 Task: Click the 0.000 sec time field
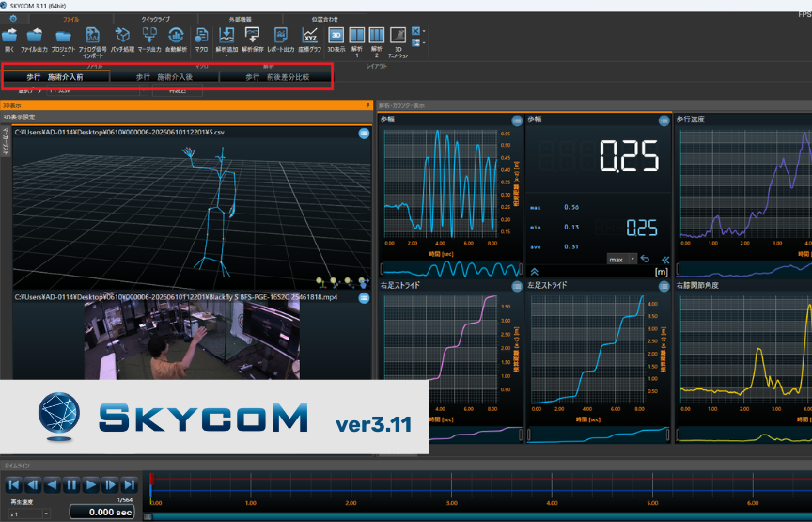pos(102,512)
